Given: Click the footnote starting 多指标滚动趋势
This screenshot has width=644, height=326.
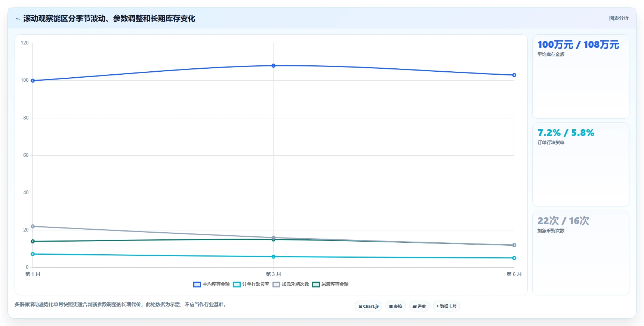Looking at the screenshot, I should tap(121, 305).
